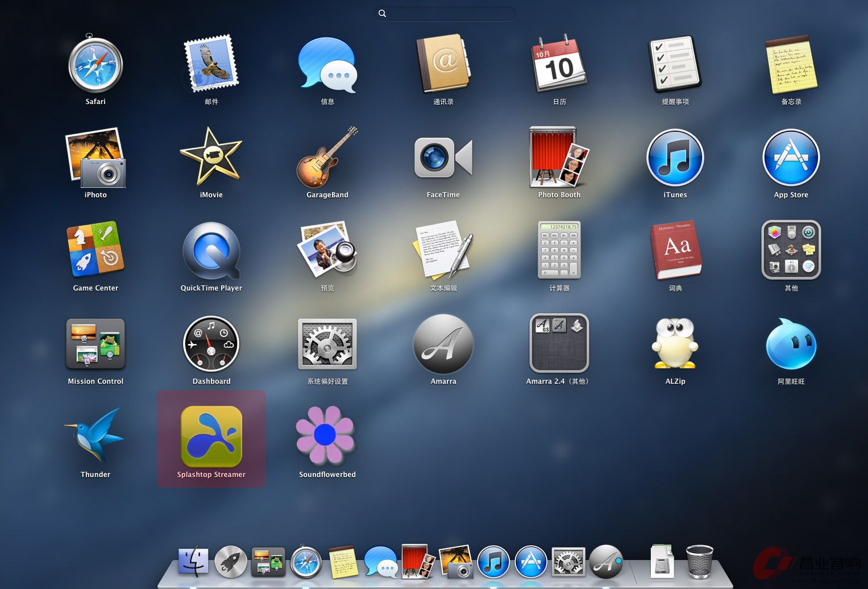Click the Launchpad search field

click(446, 13)
